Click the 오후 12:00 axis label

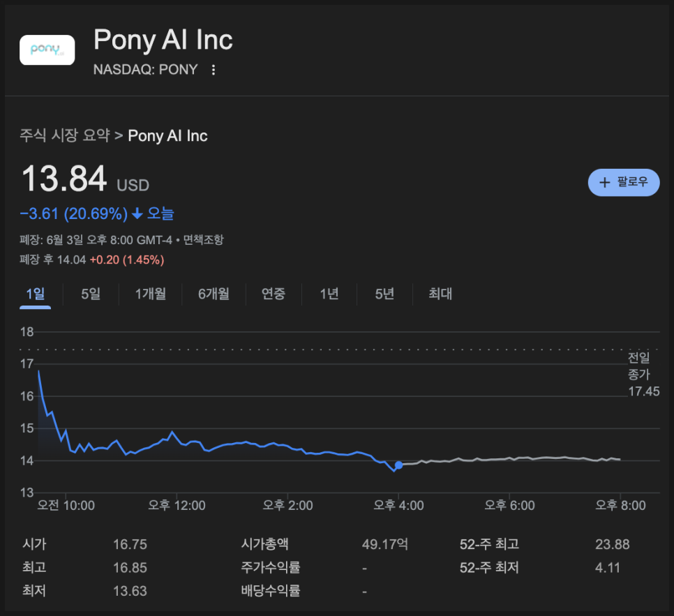177,505
